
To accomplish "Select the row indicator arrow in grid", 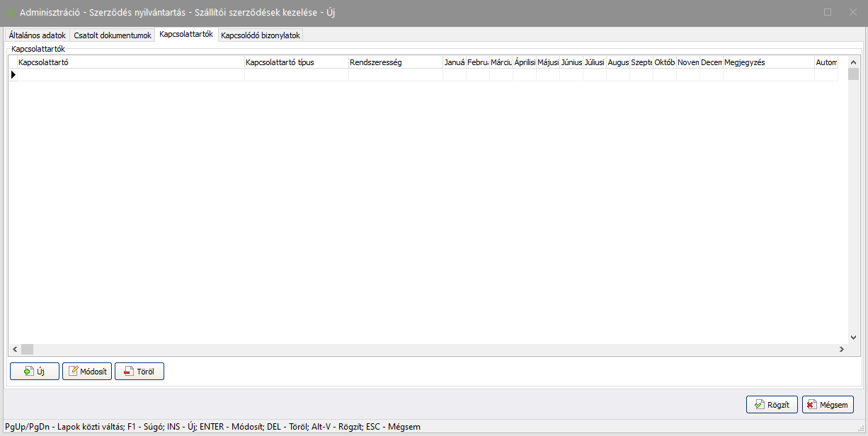I will click(13, 74).
